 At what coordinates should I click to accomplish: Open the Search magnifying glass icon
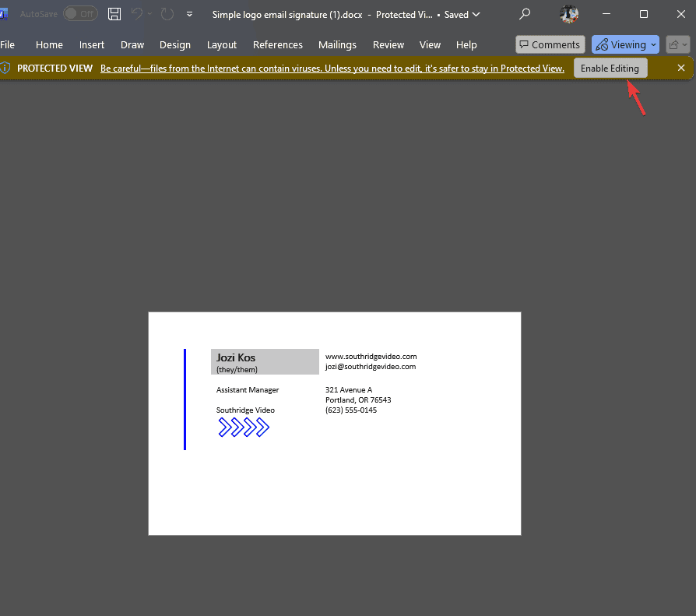tap(525, 14)
